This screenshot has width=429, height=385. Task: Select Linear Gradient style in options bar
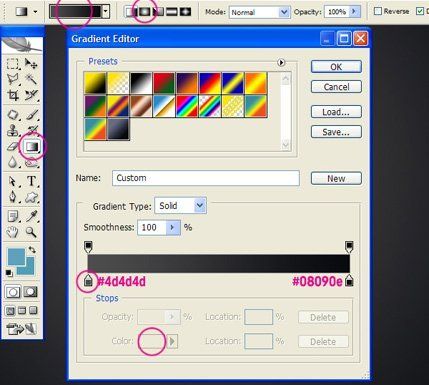click(131, 12)
